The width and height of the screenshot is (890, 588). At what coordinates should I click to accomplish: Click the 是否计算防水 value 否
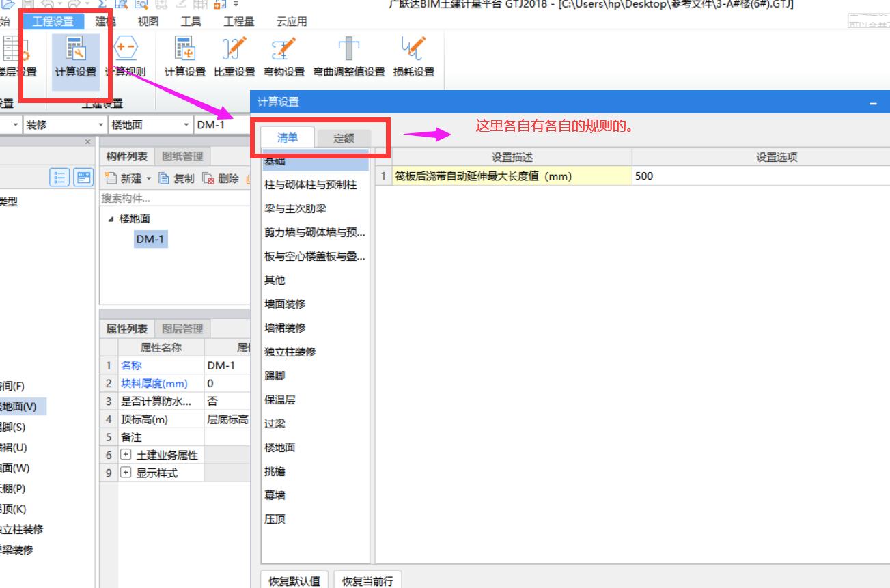tap(227, 402)
